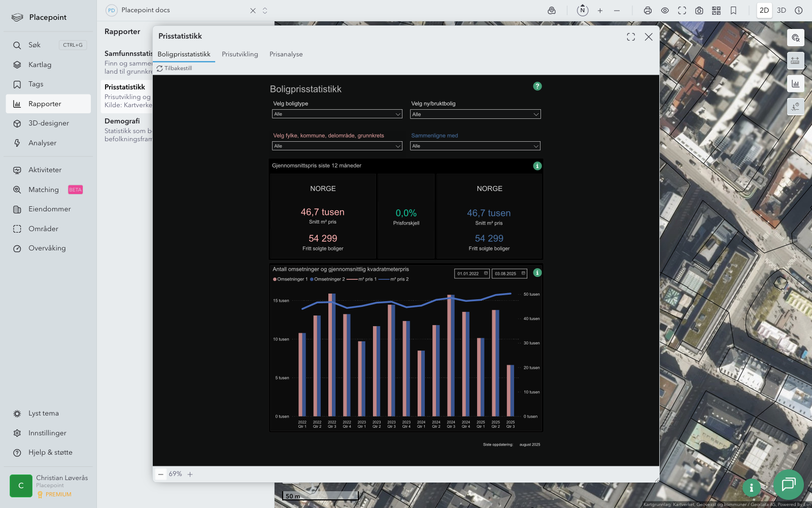
Task: Click the camera screenshot icon
Action: pyautogui.click(x=699, y=11)
